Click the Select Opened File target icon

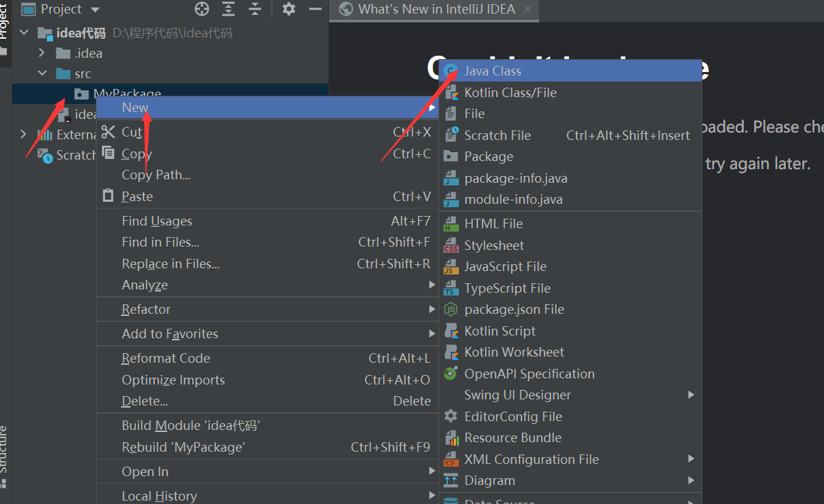202,10
